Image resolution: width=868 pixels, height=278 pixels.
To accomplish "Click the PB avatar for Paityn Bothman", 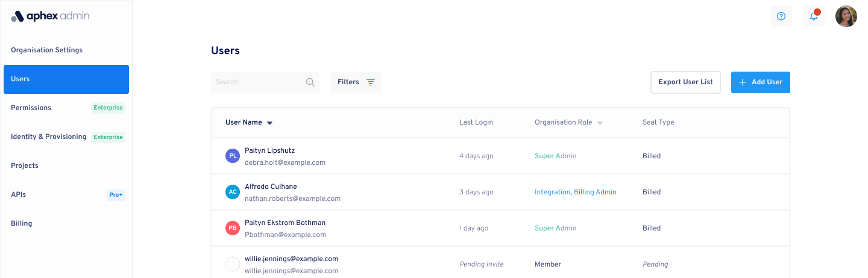I will (233, 228).
